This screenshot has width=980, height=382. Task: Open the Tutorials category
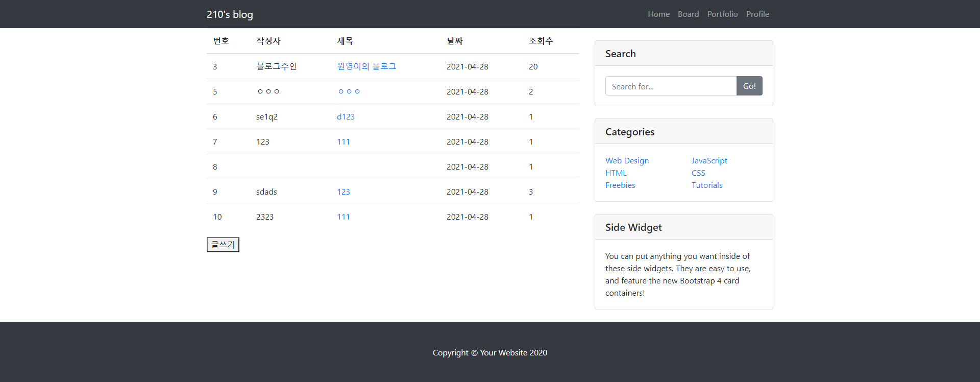tap(707, 185)
